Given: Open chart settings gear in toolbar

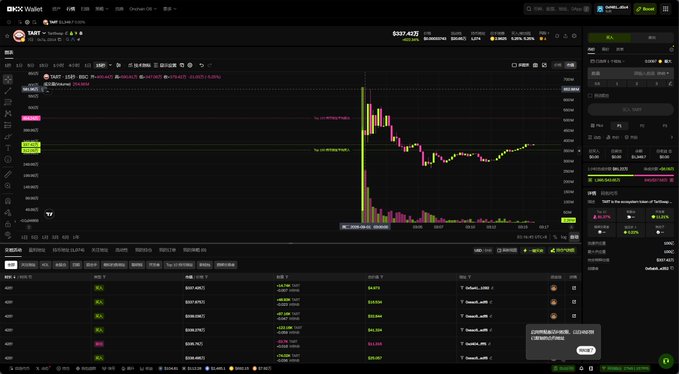Looking at the screenshot, I should (190, 65).
